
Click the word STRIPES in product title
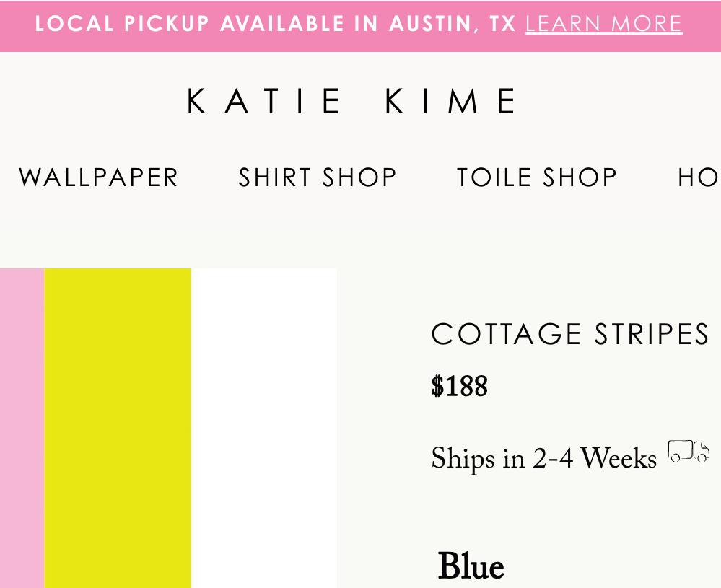pyautogui.click(x=652, y=334)
